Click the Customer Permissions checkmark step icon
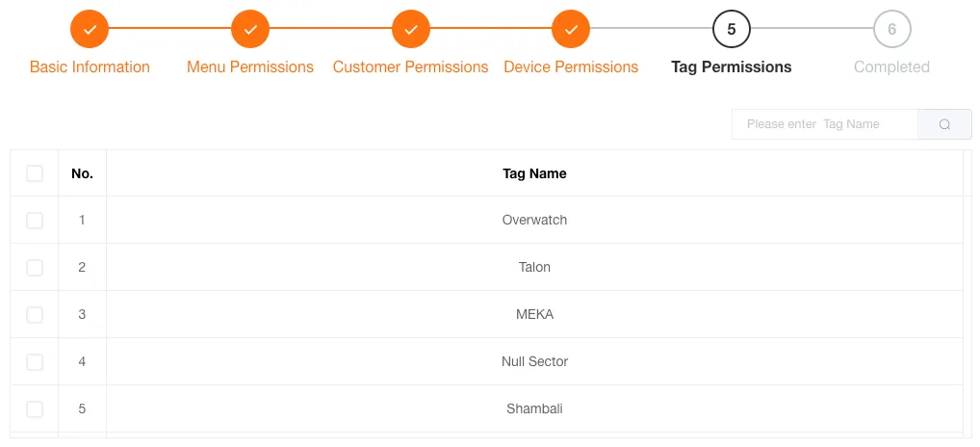This screenshot has width=980, height=447. [x=411, y=30]
